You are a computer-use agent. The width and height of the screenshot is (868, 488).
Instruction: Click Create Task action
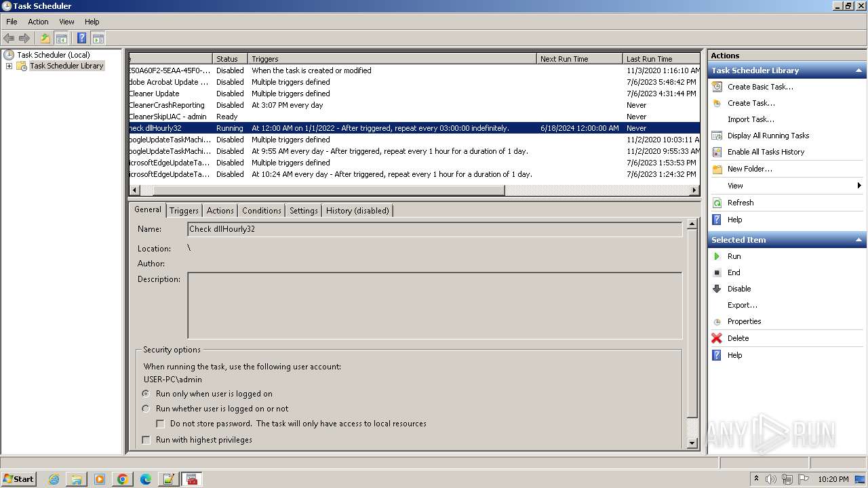751,103
